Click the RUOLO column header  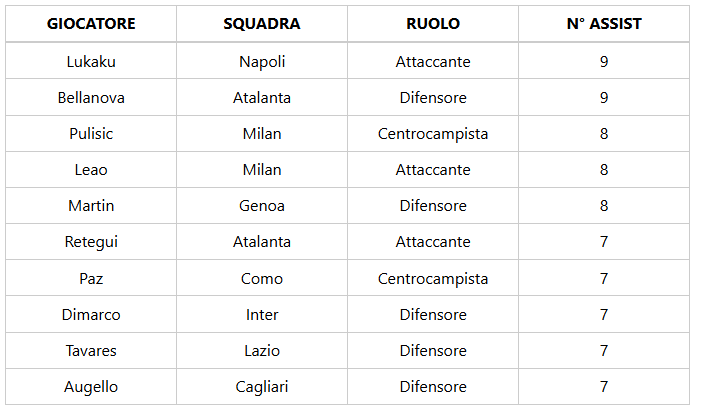(x=433, y=24)
